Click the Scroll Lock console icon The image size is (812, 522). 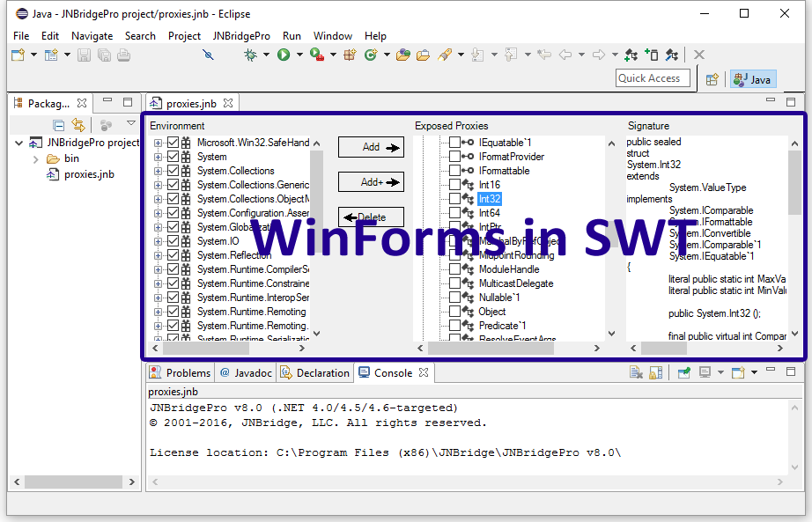[x=655, y=373]
